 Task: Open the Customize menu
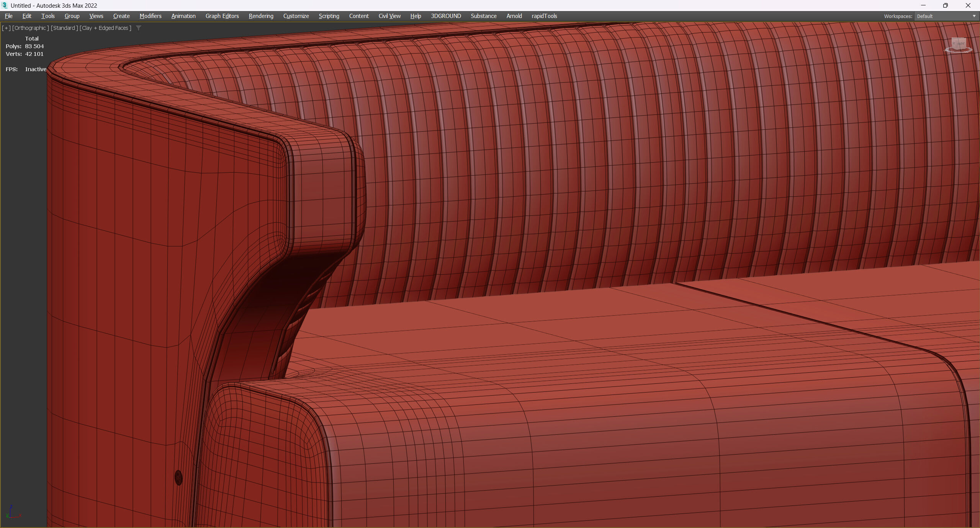[296, 16]
